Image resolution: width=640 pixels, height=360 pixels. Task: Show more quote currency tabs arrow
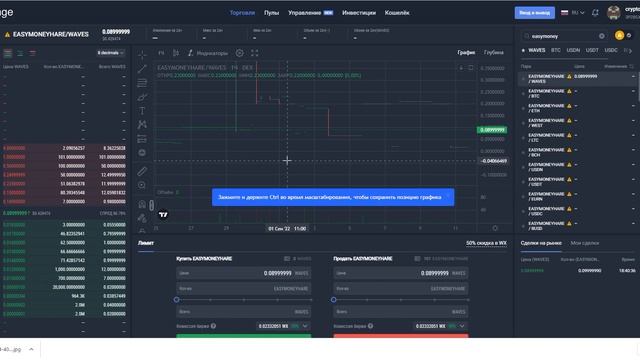pyautogui.click(x=631, y=51)
